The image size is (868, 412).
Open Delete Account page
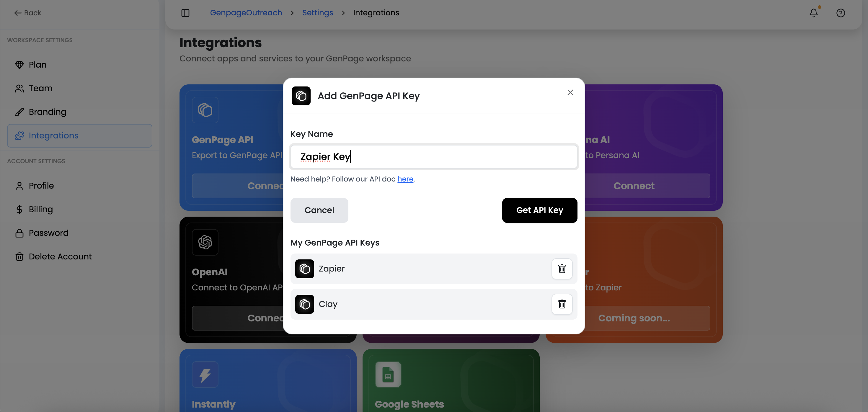pos(79,256)
